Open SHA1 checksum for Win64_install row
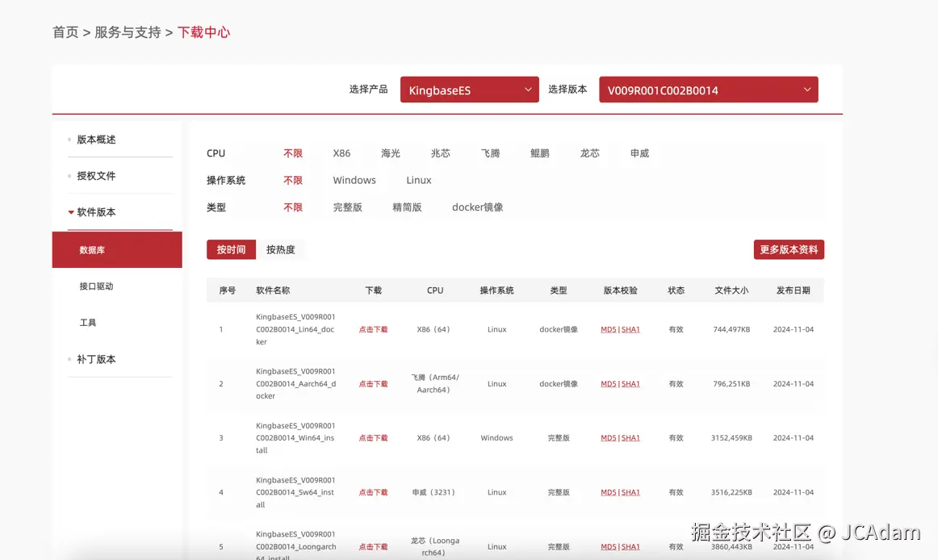 [x=630, y=438]
